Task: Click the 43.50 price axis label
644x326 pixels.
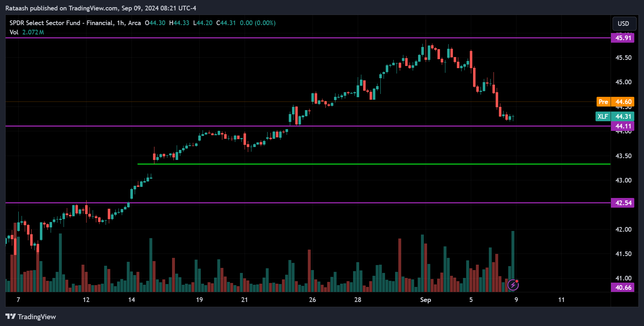Action: [x=624, y=156]
